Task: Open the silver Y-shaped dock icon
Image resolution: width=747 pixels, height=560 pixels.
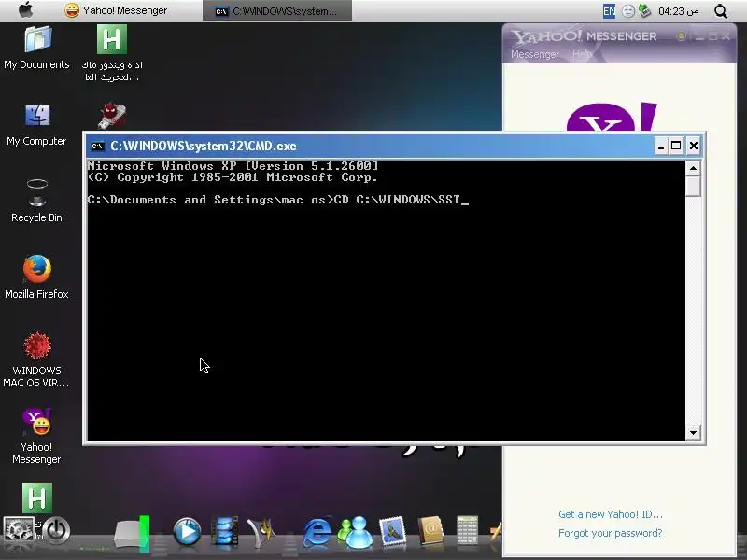Action: [261, 531]
